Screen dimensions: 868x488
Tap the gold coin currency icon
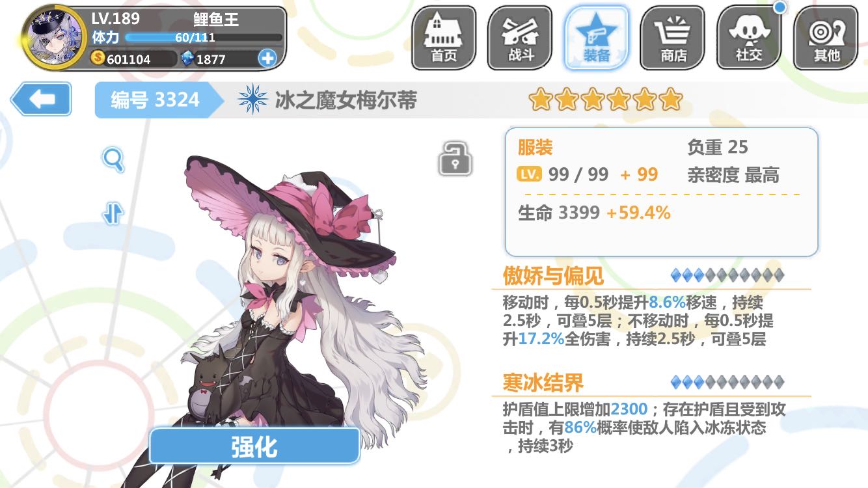(98, 59)
